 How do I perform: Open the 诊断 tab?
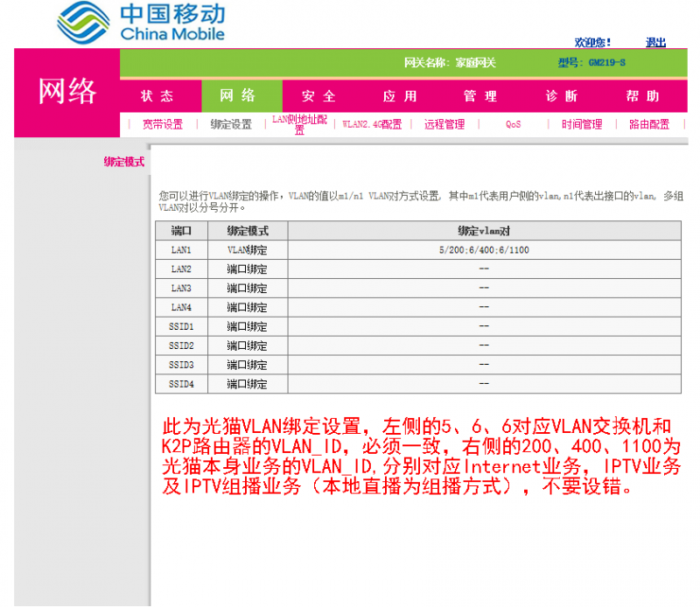(x=561, y=96)
